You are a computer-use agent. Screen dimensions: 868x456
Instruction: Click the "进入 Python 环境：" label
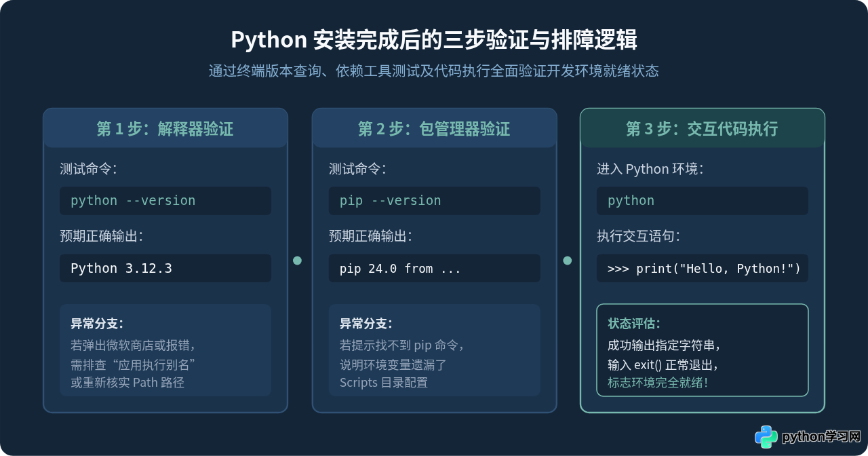pos(650,169)
